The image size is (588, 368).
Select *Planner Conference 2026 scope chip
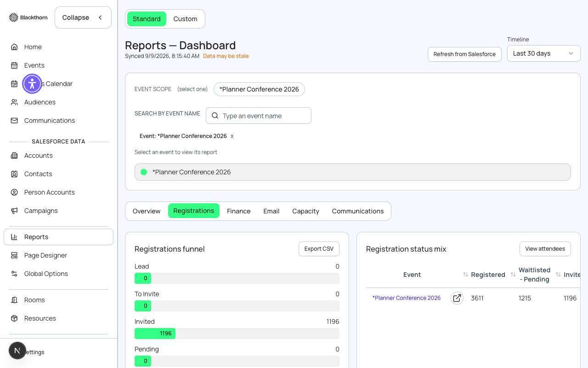(259, 89)
